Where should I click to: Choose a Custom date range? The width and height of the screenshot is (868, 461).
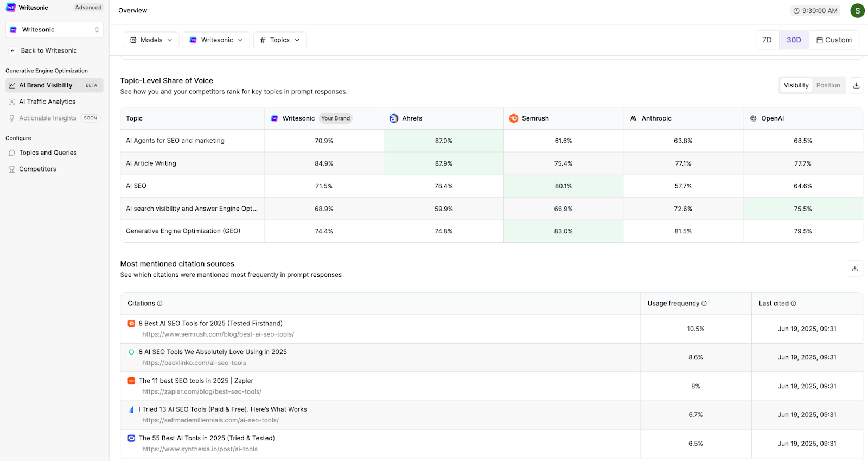pyautogui.click(x=834, y=40)
